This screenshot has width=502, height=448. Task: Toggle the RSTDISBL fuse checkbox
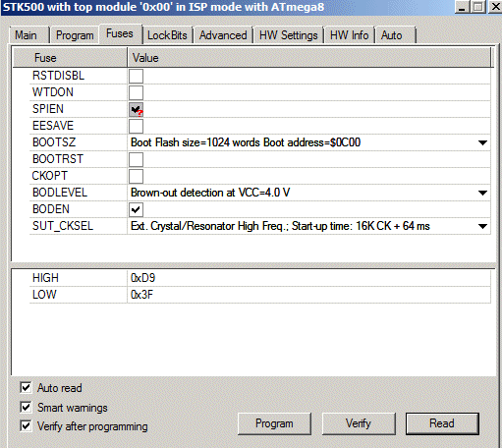(x=136, y=76)
